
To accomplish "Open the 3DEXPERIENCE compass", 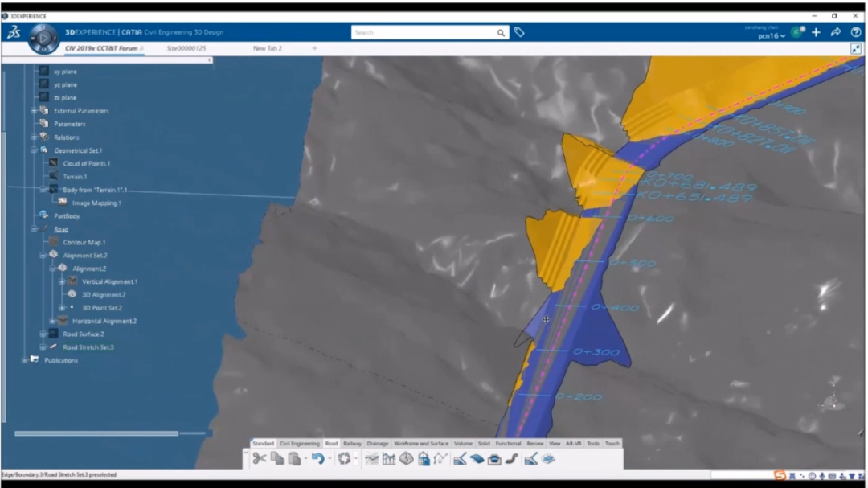I will (43, 38).
